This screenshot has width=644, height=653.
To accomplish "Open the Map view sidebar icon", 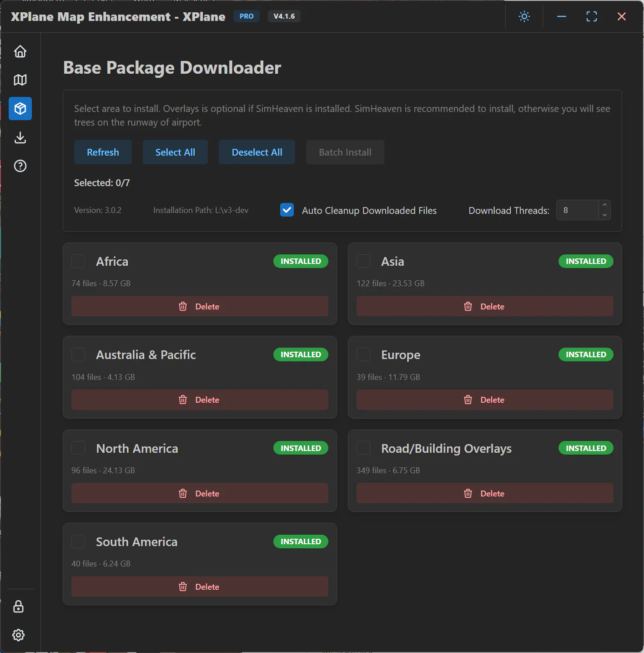I will pyautogui.click(x=20, y=80).
